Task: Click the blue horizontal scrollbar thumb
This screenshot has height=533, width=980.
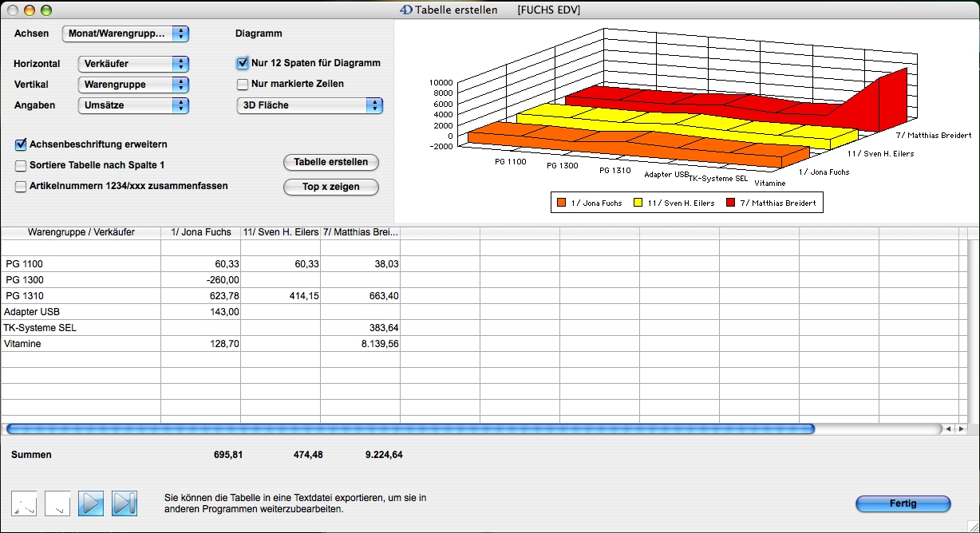Action: (410, 429)
